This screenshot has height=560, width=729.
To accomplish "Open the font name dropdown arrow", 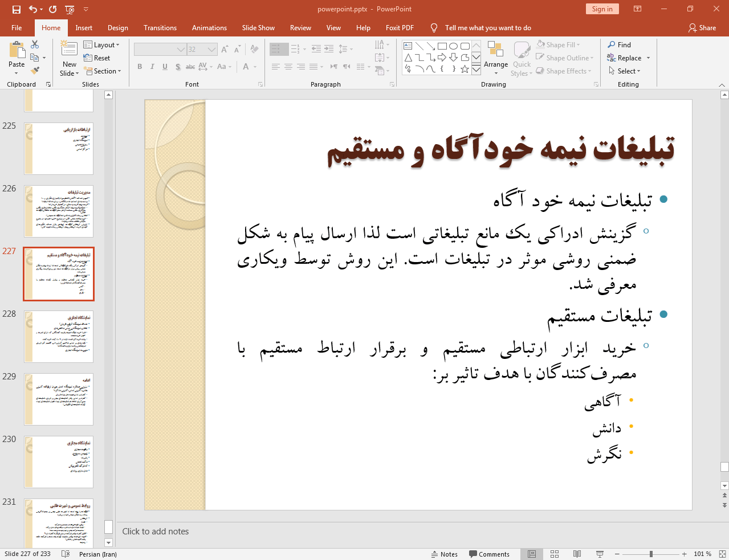I will [x=181, y=50].
